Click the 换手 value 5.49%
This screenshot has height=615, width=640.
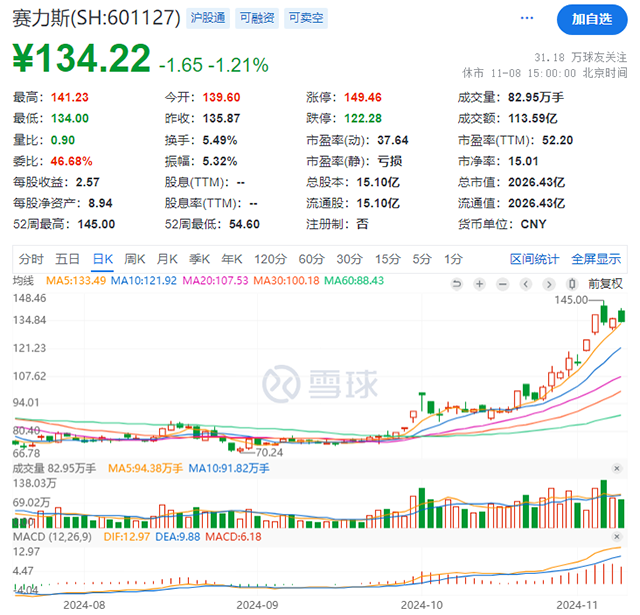click(x=220, y=140)
